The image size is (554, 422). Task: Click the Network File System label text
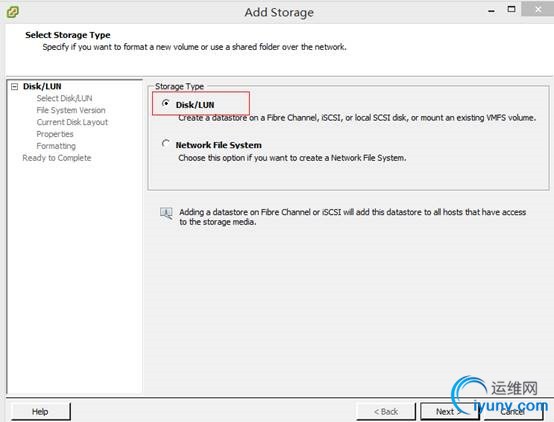(x=219, y=145)
